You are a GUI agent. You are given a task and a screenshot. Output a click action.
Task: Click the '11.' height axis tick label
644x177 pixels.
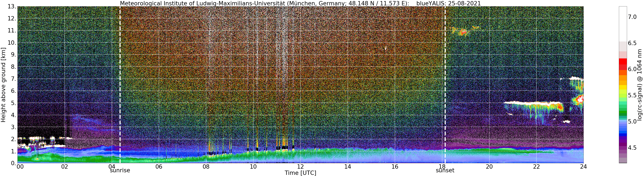(x=12, y=31)
